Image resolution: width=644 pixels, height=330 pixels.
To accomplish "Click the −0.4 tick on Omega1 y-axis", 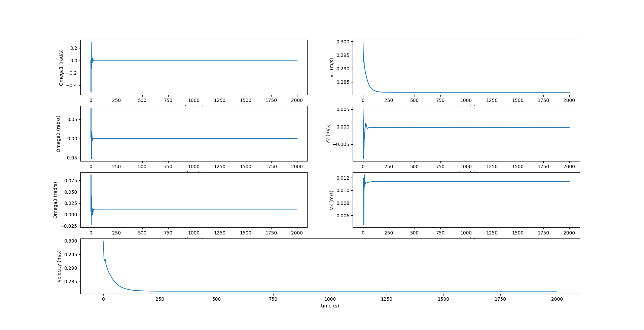I will pyautogui.click(x=71, y=85).
